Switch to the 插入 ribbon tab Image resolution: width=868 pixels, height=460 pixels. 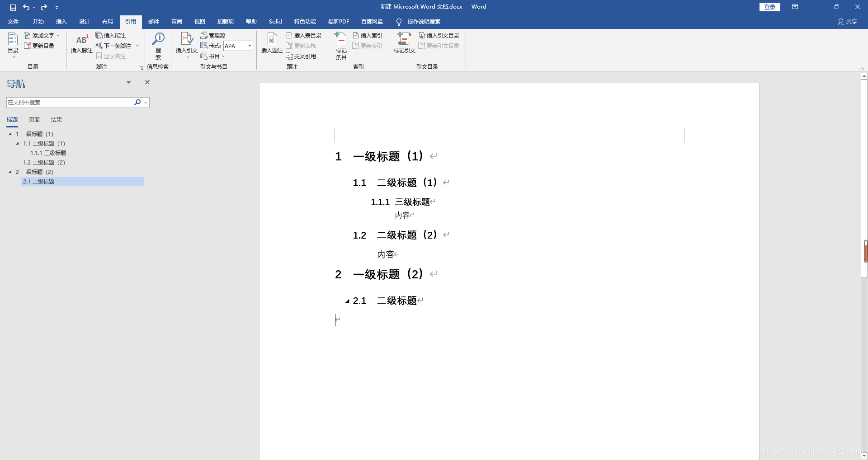tap(61, 22)
